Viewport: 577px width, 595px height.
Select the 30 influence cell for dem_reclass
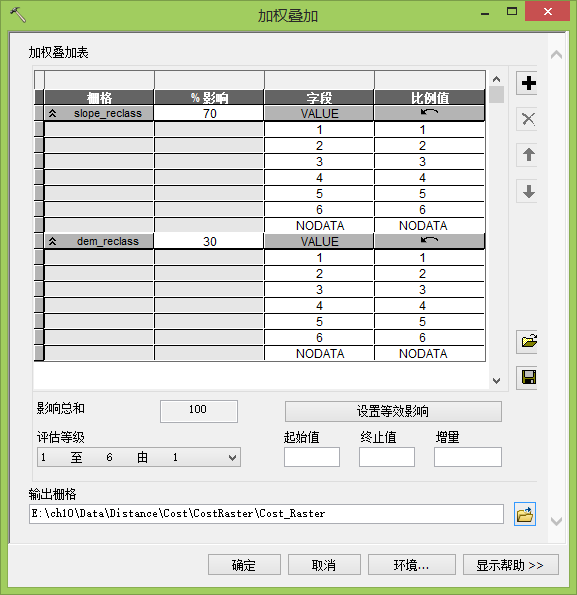tap(209, 241)
